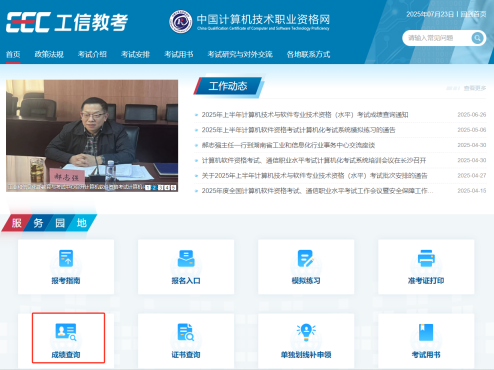Screen dimensions: 494x370
Task: Click the 回旧首页 link at top right
Action: click(473, 14)
